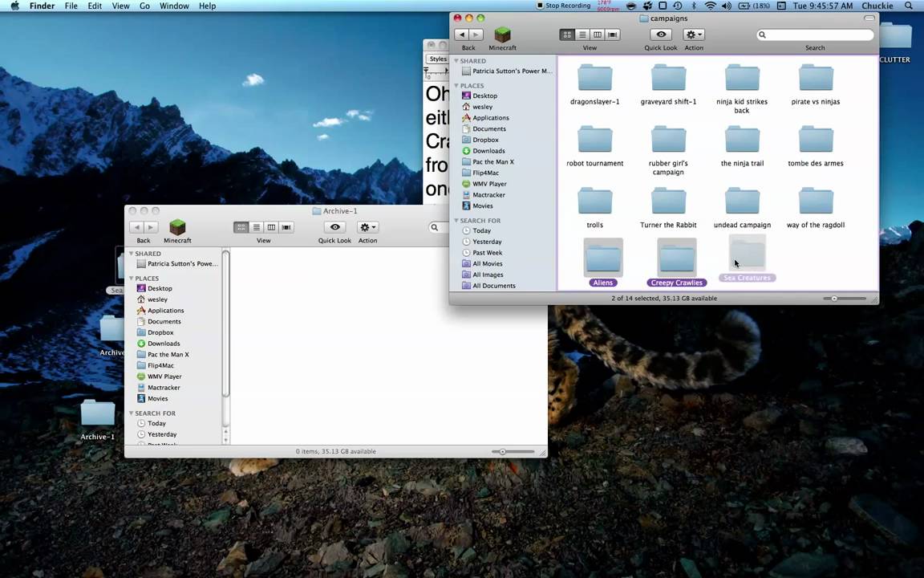Image resolution: width=924 pixels, height=578 pixels.
Task: Switch Archive-1 window to list view
Action: tap(257, 227)
